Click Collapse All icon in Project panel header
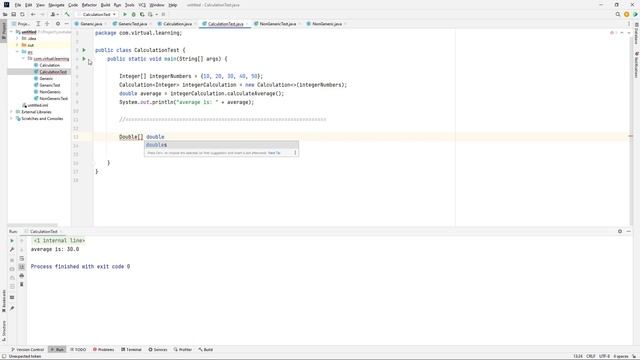Screen dimensions: 640x360 point(47,24)
